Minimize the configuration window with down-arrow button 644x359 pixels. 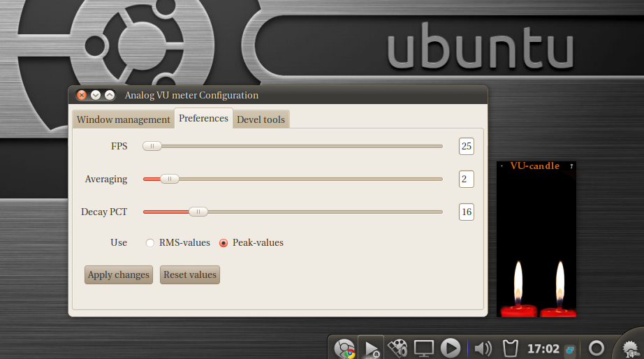[96, 95]
